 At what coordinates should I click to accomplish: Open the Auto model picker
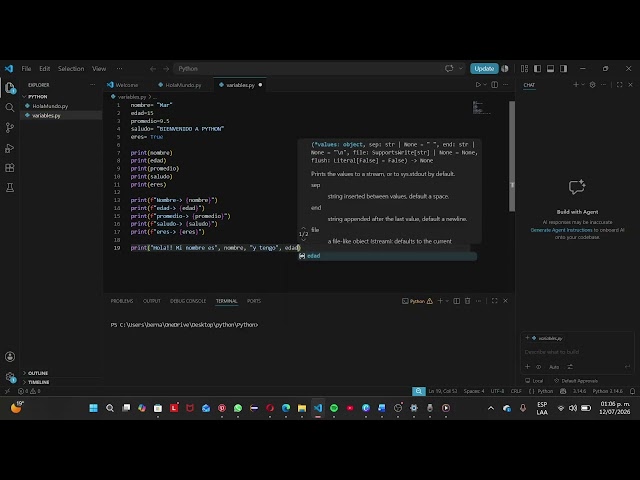coord(554,367)
